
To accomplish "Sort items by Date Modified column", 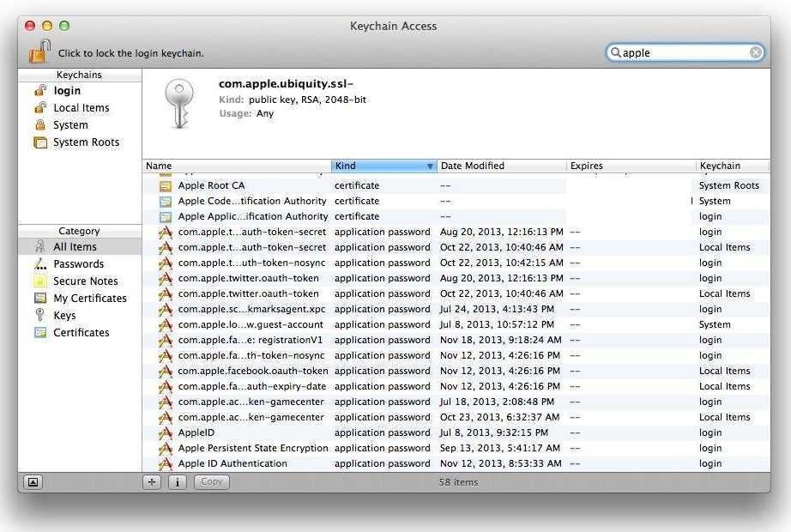I will tap(501, 166).
